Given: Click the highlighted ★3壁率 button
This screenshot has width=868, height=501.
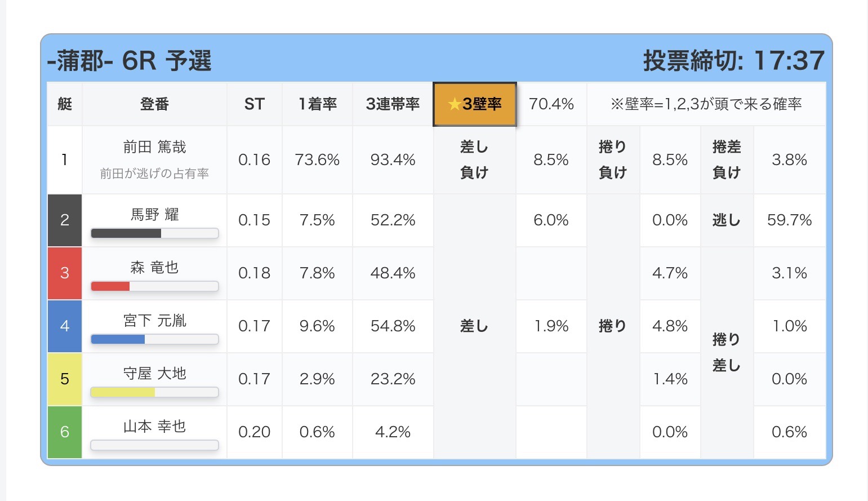Looking at the screenshot, I should [474, 104].
